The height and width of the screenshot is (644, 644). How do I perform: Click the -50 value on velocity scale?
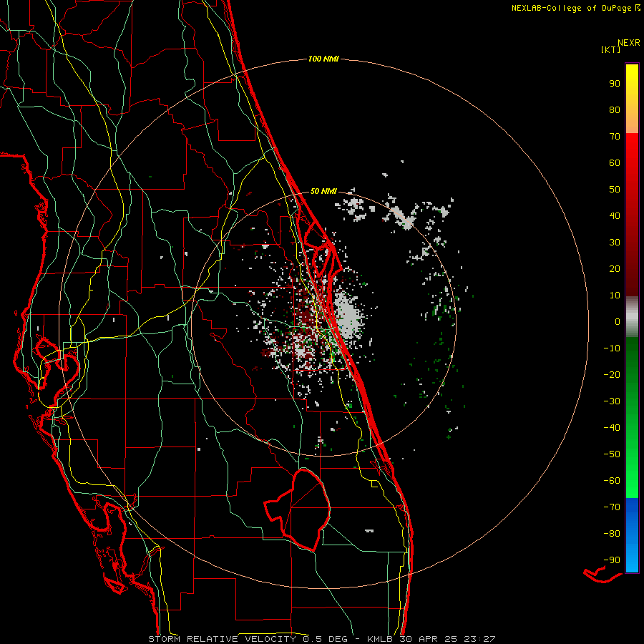[612, 454]
